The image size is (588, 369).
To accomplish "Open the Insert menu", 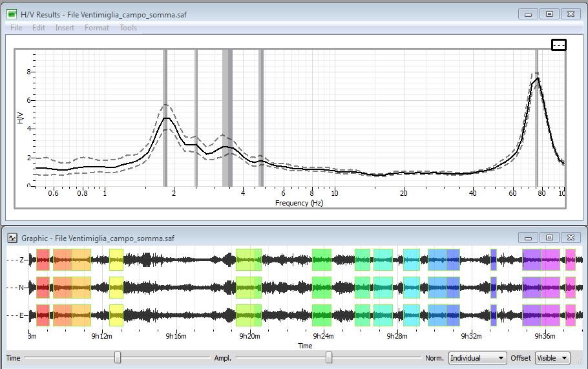I will (65, 28).
